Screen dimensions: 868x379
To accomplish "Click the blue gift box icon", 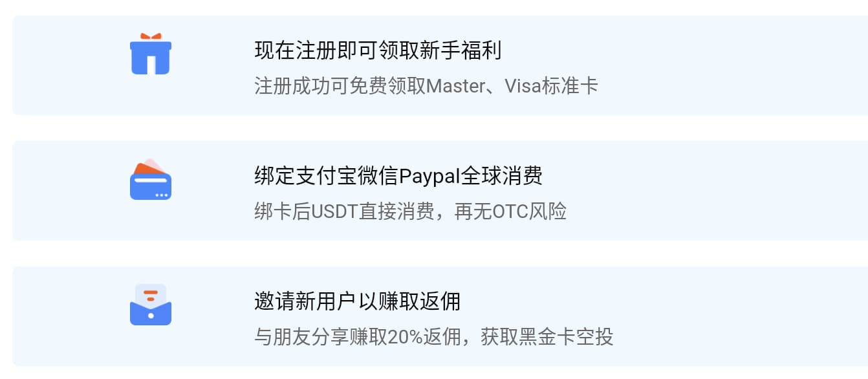I will click(x=151, y=54).
